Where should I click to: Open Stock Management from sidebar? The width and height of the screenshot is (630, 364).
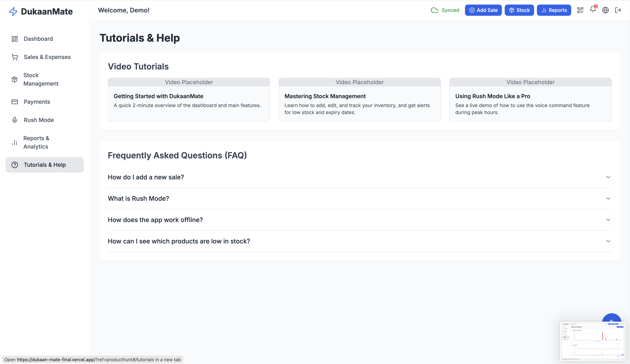pos(41,79)
